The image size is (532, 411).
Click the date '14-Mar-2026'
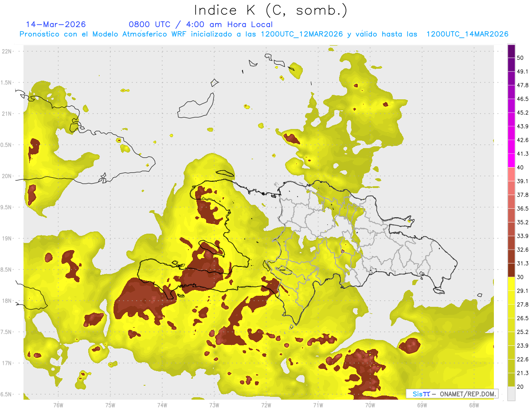pos(56,24)
